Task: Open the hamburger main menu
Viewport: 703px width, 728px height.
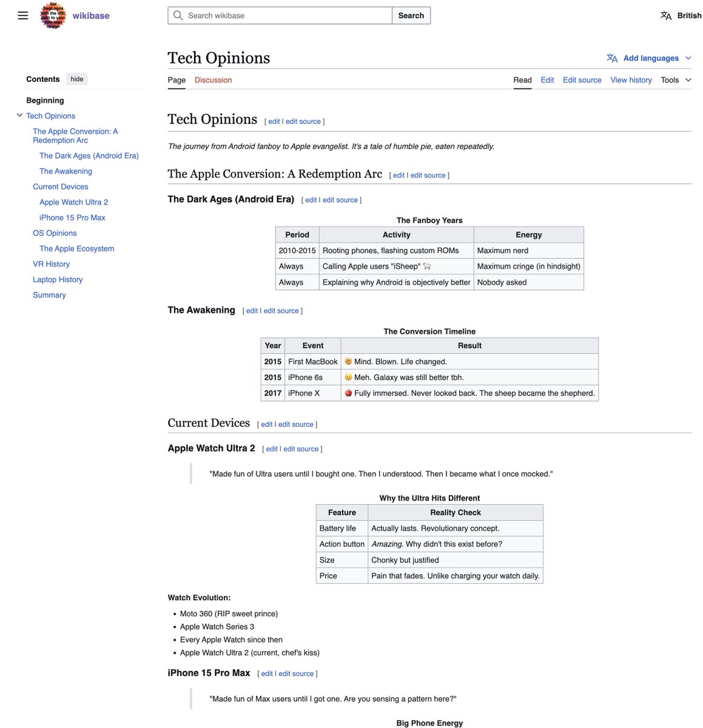Action: [23, 16]
